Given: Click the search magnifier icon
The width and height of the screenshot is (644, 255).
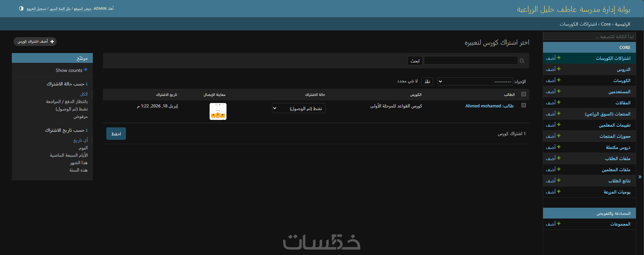Looking at the screenshot, I should click(x=522, y=61).
